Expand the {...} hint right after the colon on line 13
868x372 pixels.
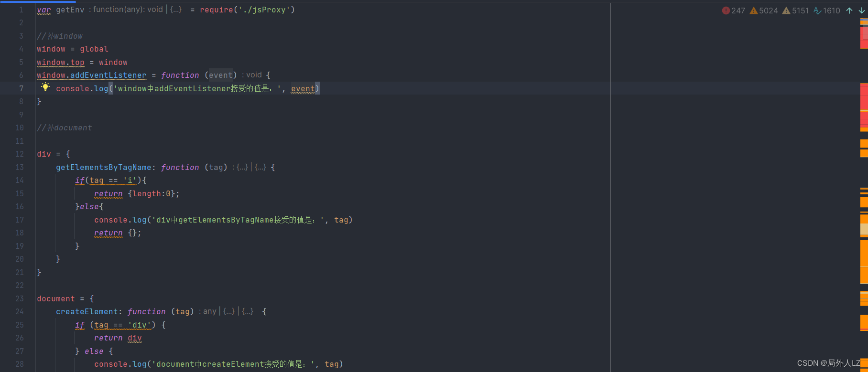[242, 167]
